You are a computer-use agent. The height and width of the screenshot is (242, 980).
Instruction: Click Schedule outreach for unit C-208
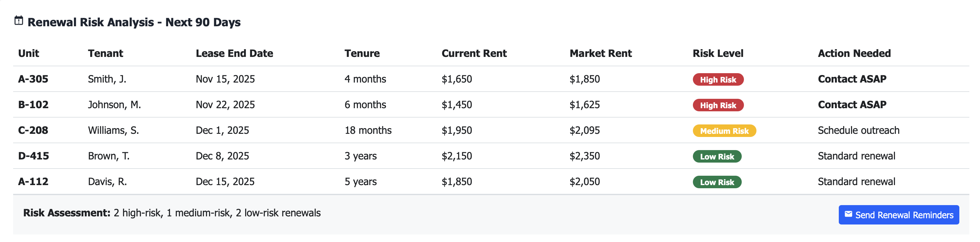pos(859,131)
